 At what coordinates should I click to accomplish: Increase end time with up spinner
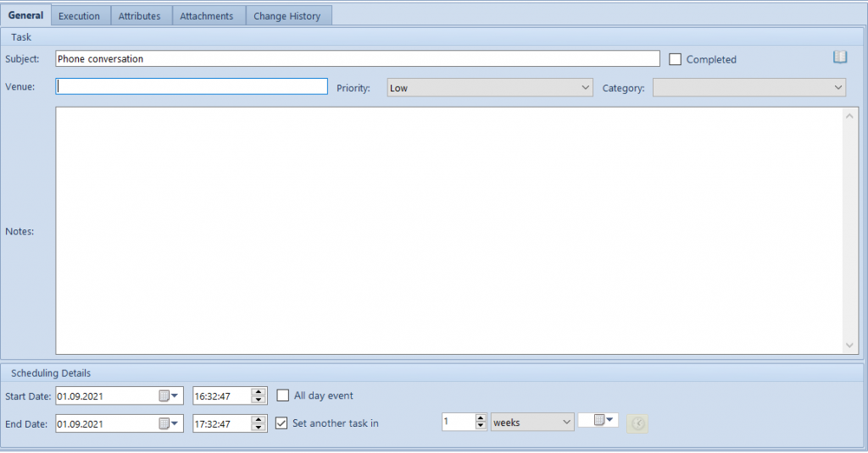point(259,419)
